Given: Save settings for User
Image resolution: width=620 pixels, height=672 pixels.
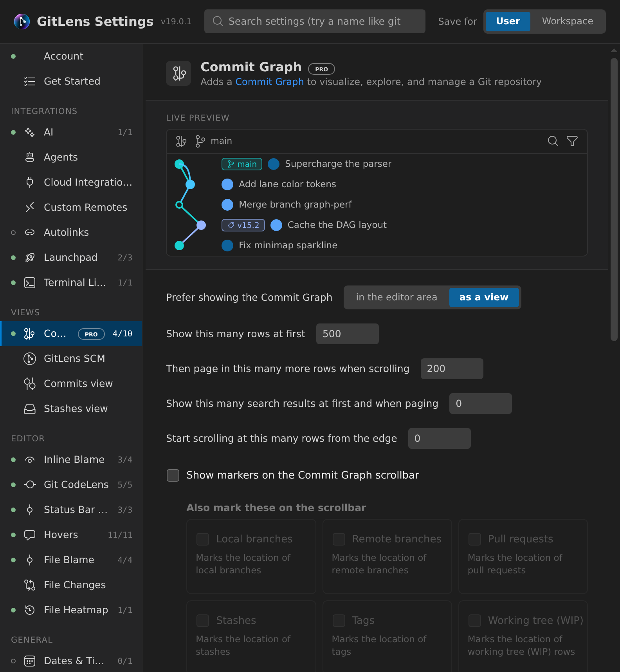Looking at the screenshot, I should pyautogui.click(x=508, y=21).
